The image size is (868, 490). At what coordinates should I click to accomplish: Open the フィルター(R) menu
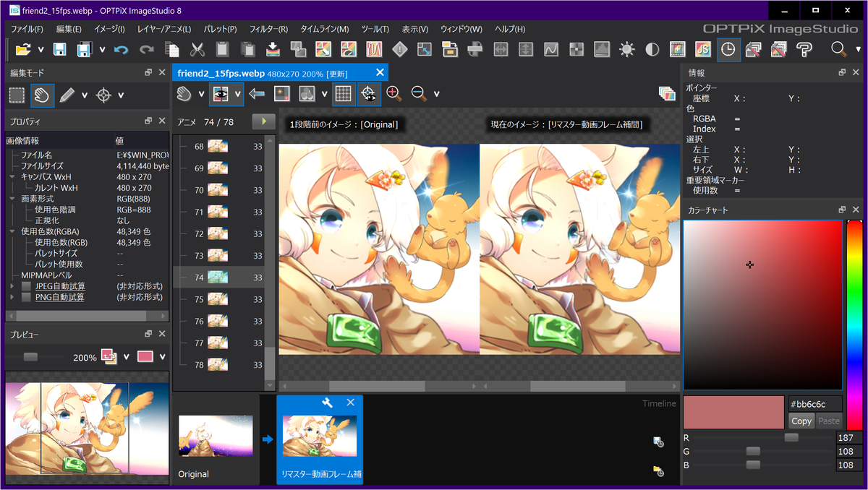click(x=268, y=29)
